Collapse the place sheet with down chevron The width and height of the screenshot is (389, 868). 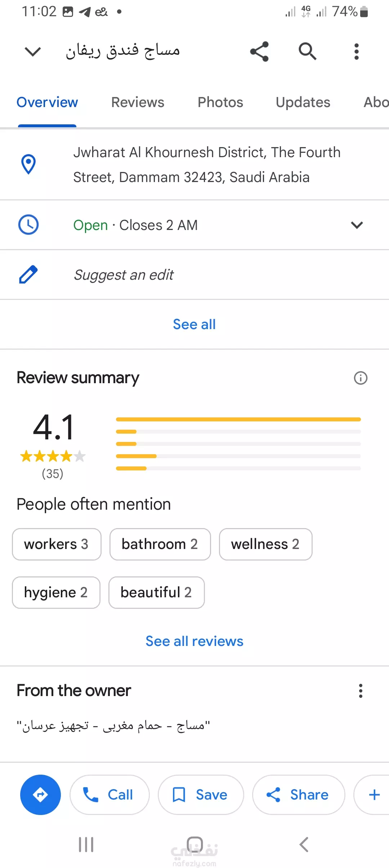[x=33, y=51]
